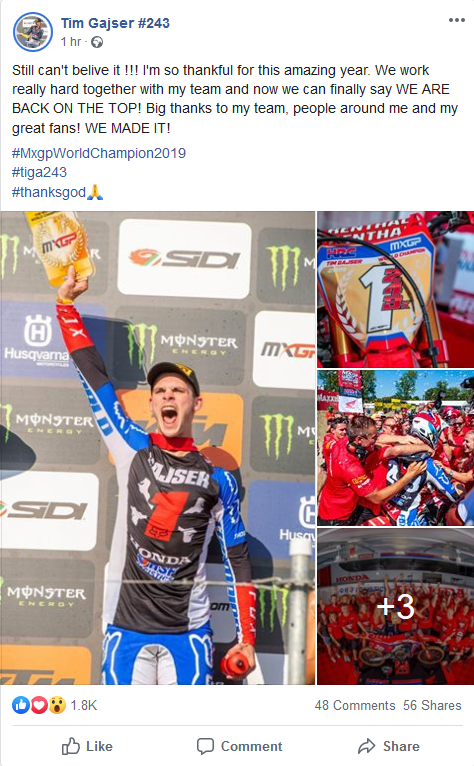Image resolution: width=474 pixels, height=766 pixels.
Task: Click the blue thumbs-up reaction icon
Action: point(21,705)
